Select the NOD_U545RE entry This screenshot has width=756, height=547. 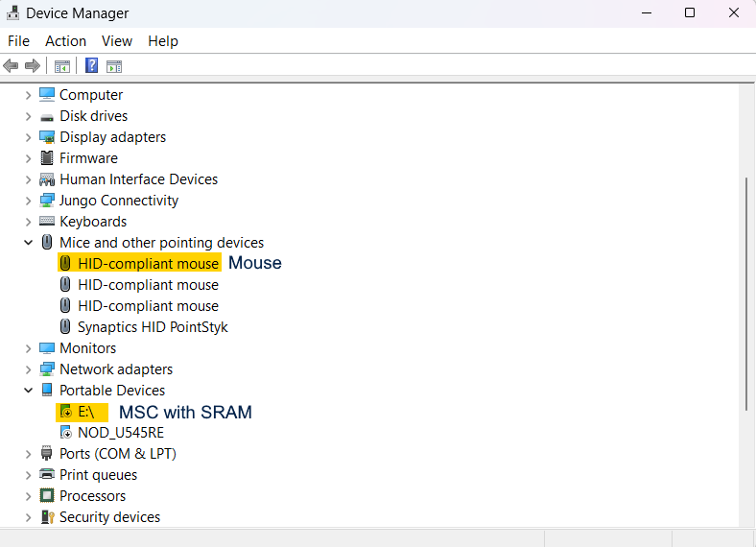[121, 432]
